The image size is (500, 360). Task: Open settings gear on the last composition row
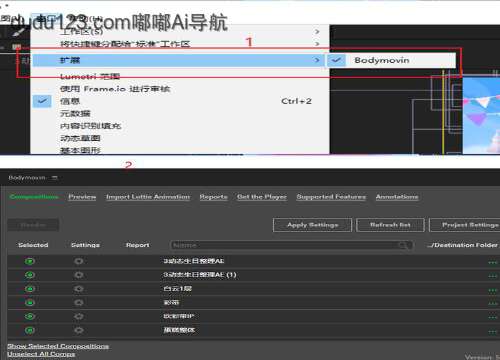click(79, 330)
